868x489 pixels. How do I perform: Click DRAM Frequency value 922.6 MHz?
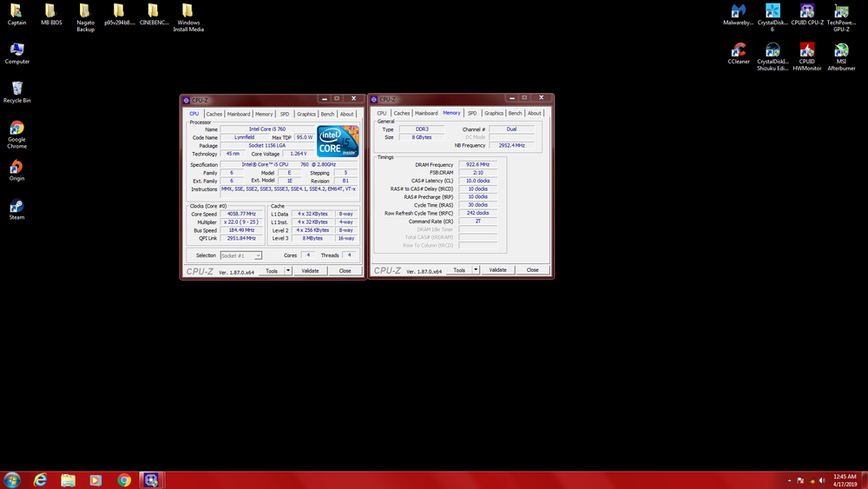477,164
